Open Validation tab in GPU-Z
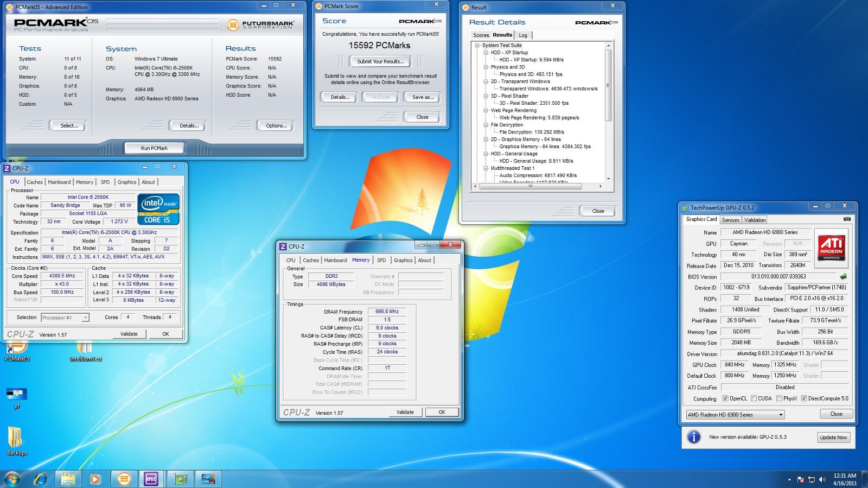 tap(755, 220)
